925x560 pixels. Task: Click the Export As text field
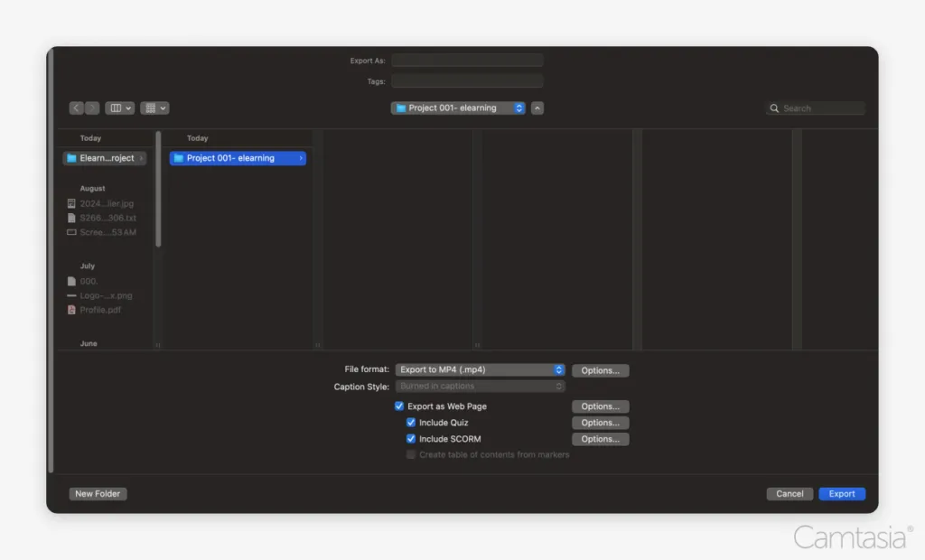point(467,61)
